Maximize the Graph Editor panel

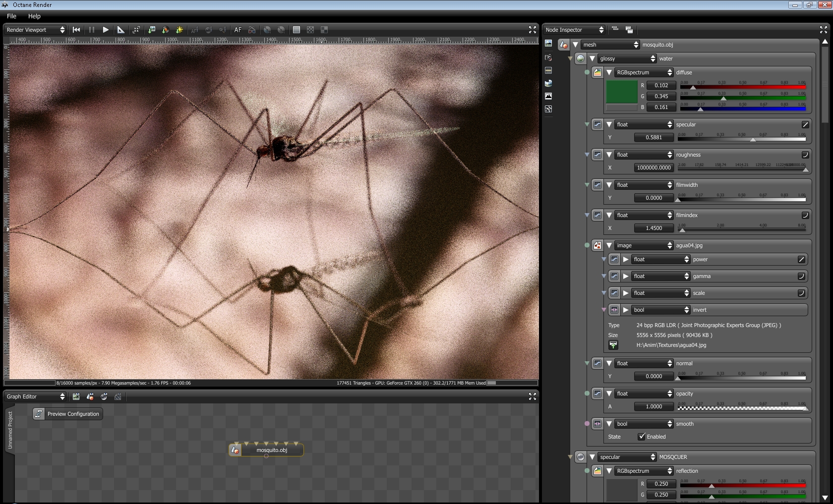pos(533,396)
